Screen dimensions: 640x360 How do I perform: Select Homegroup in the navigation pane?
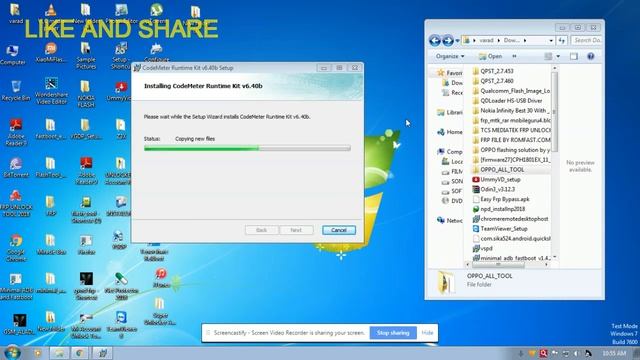(x=450, y=132)
